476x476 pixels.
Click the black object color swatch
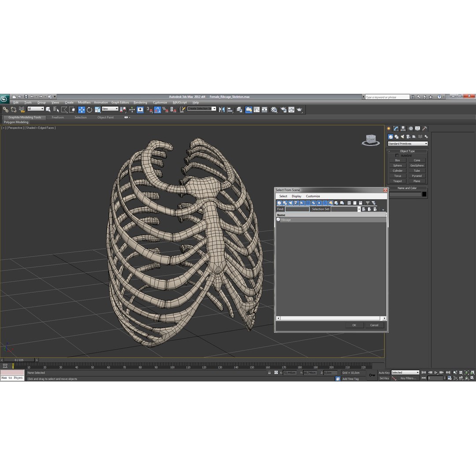pos(424,194)
